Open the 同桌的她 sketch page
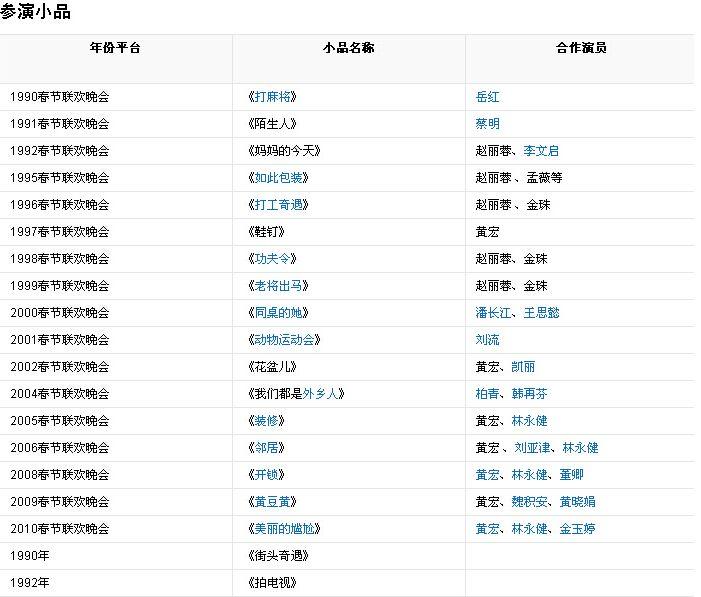The height and width of the screenshot is (597, 701). pyautogui.click(x=277, y=313)
